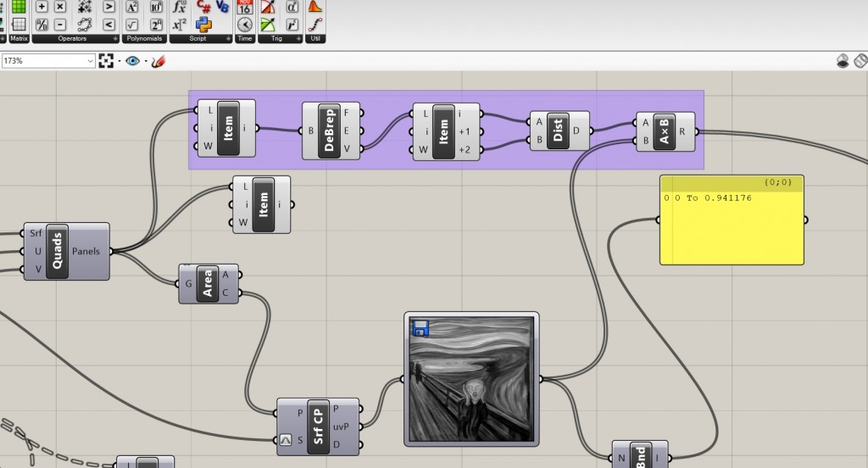Viewport: 868px width, 468px height.
Task: Select the red-orange triangle Trig icon
Action: point(268,6)
